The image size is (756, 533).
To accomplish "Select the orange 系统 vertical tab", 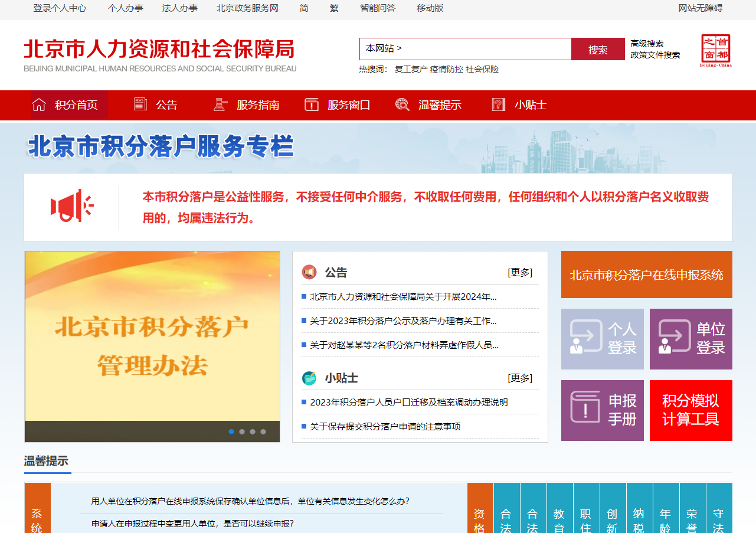I will (37, 508).
